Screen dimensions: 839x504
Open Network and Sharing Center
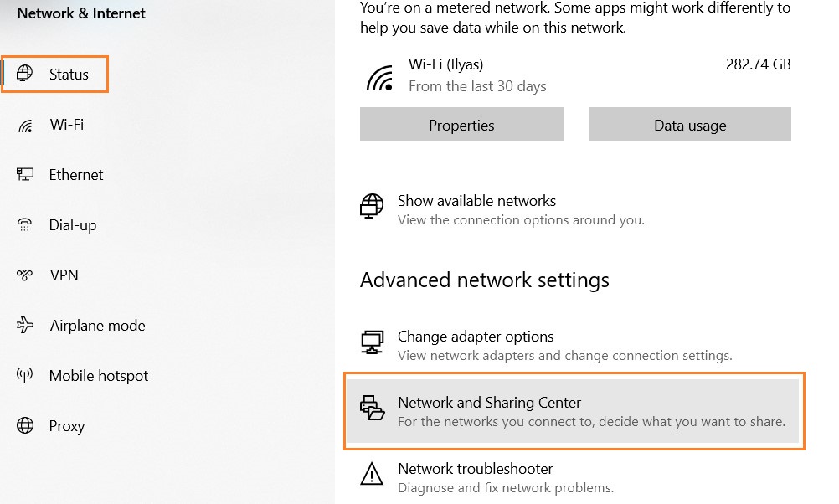pyautogui.click(x=489, y=403)
